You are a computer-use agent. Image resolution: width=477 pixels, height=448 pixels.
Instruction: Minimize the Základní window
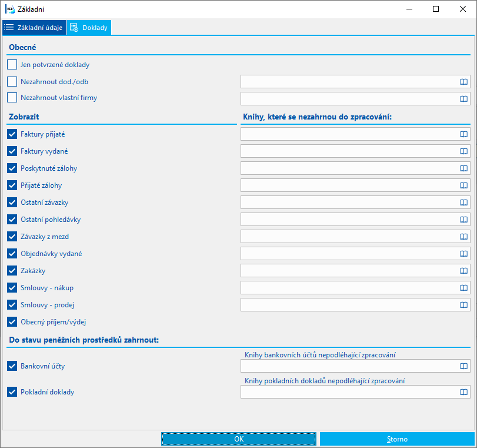coord(409,9)
